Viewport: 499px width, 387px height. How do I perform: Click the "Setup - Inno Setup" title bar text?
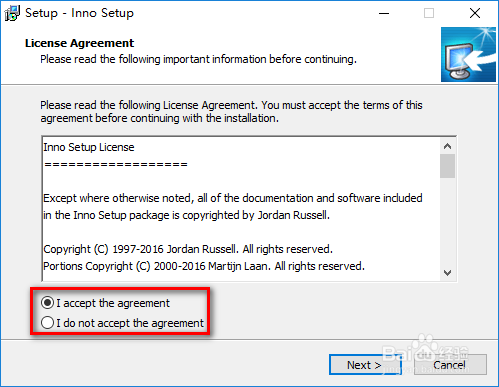pyautogui.click(x=79, y=13)
